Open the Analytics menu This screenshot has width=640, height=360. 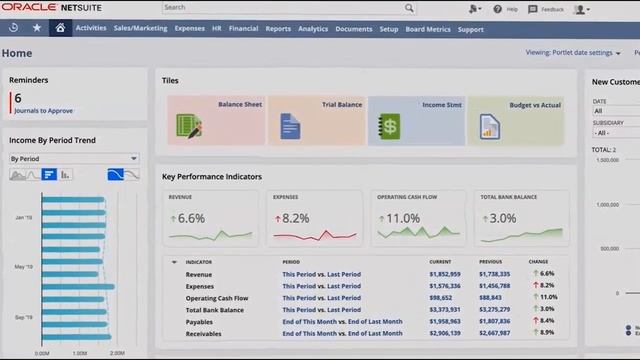pyautogui.click(x=313, y=29)
